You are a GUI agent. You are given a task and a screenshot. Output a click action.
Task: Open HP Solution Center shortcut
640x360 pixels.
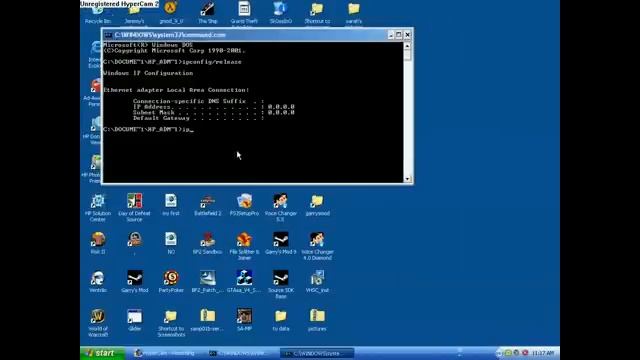click(98, 207)
